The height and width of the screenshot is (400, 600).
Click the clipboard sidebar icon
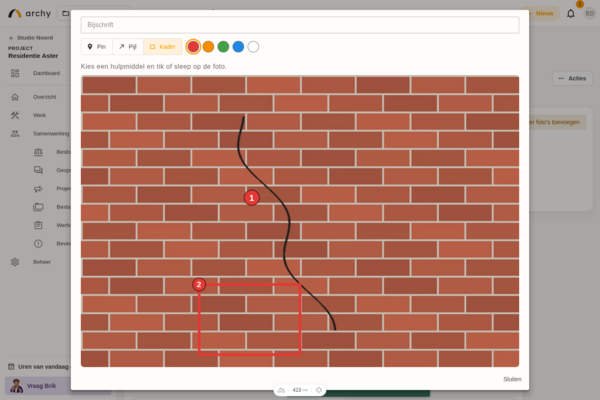coord(38,225)
